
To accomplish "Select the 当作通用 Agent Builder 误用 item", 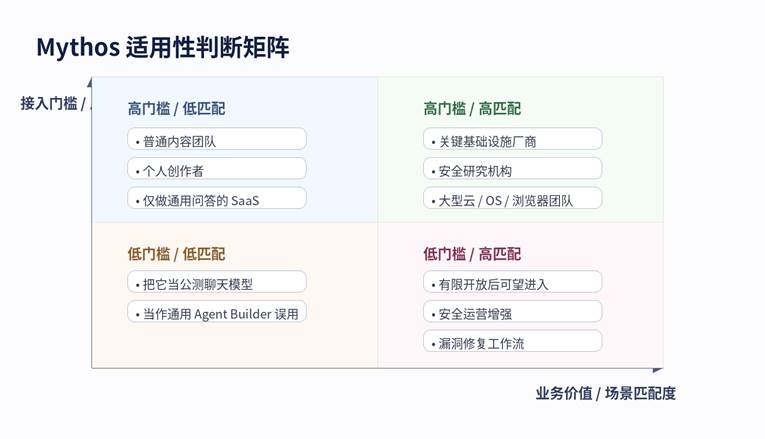I will (x=217, y=313).
